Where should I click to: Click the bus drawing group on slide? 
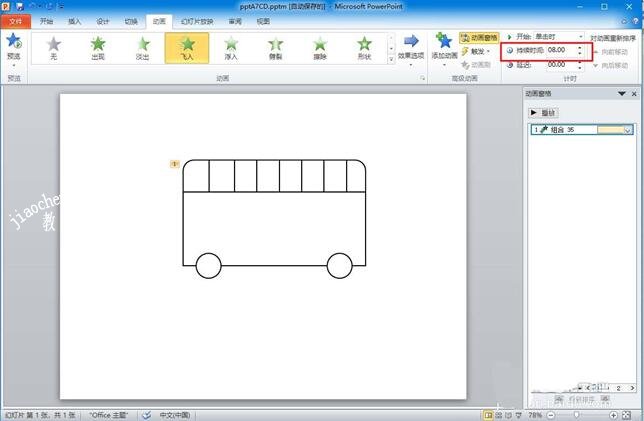[274, 219]
